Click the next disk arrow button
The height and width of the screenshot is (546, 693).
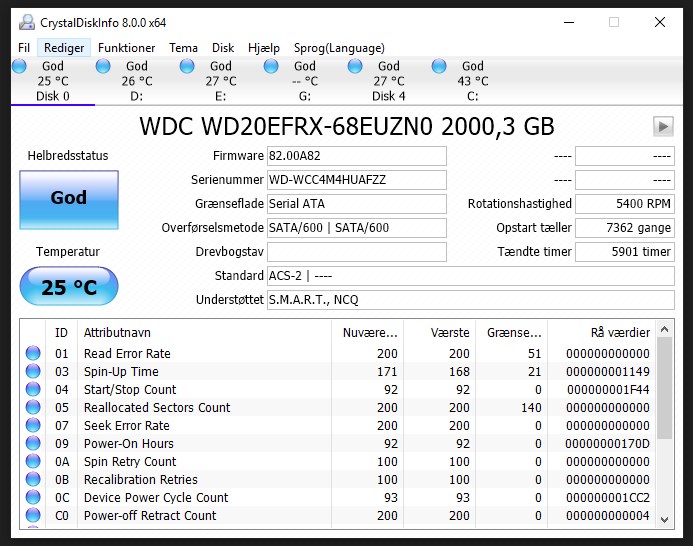pos(663,127)
